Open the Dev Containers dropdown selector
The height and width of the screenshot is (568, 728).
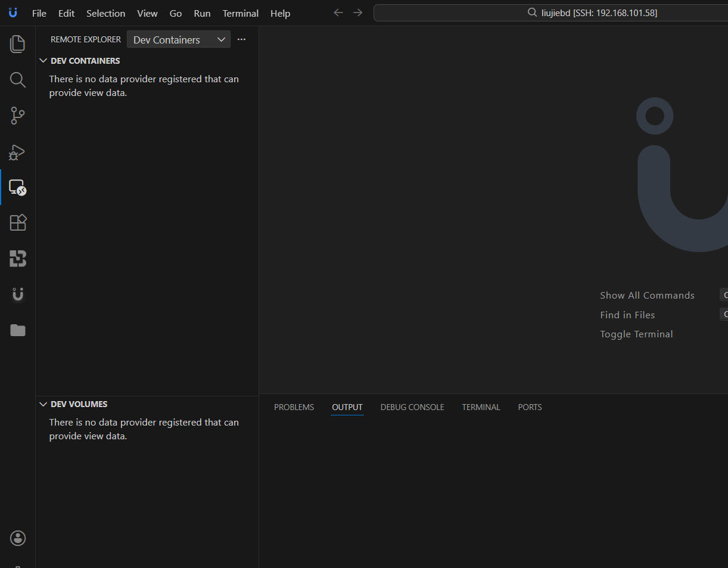coord(178,39)
